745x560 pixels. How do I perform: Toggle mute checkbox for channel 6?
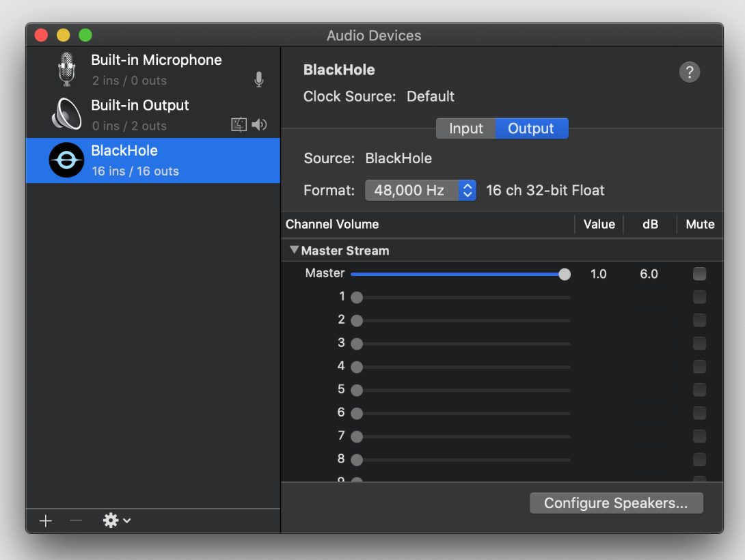tap(699, 413)
